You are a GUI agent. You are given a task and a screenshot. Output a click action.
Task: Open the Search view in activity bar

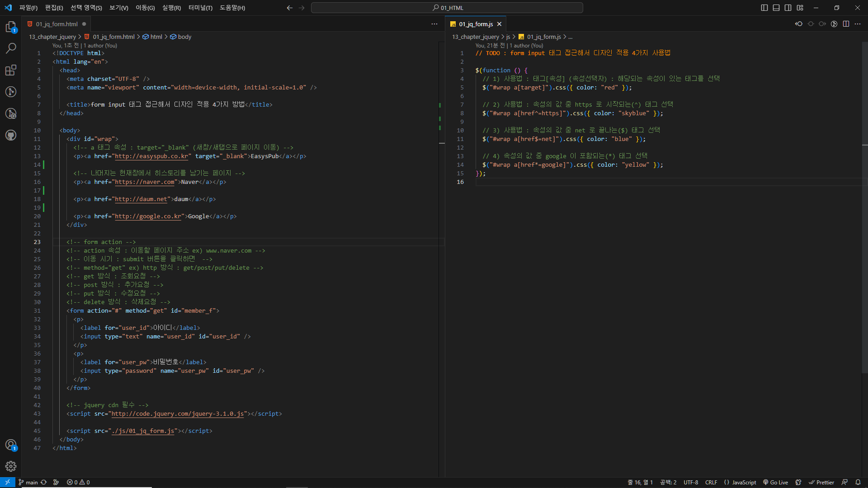(x=11, y=48)
